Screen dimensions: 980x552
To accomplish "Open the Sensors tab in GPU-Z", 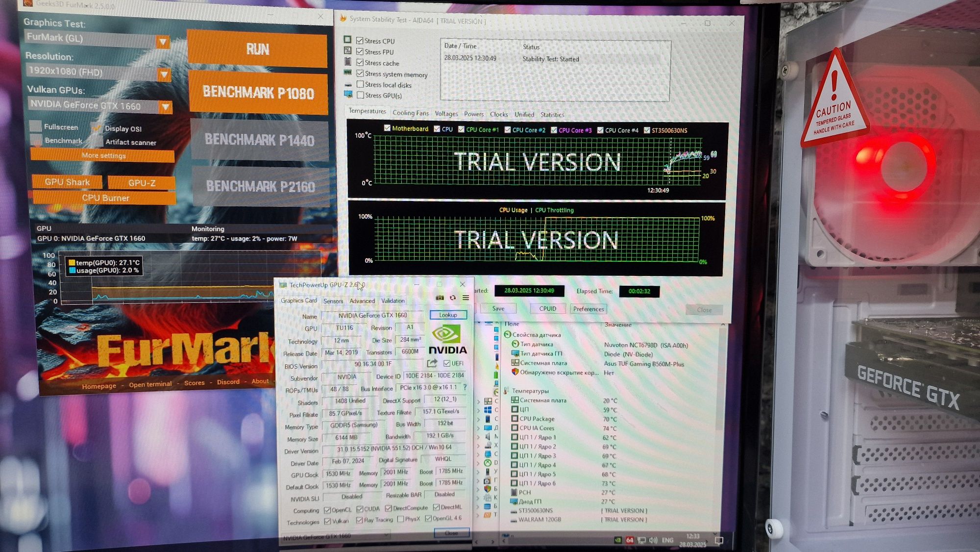I will 333,301.
